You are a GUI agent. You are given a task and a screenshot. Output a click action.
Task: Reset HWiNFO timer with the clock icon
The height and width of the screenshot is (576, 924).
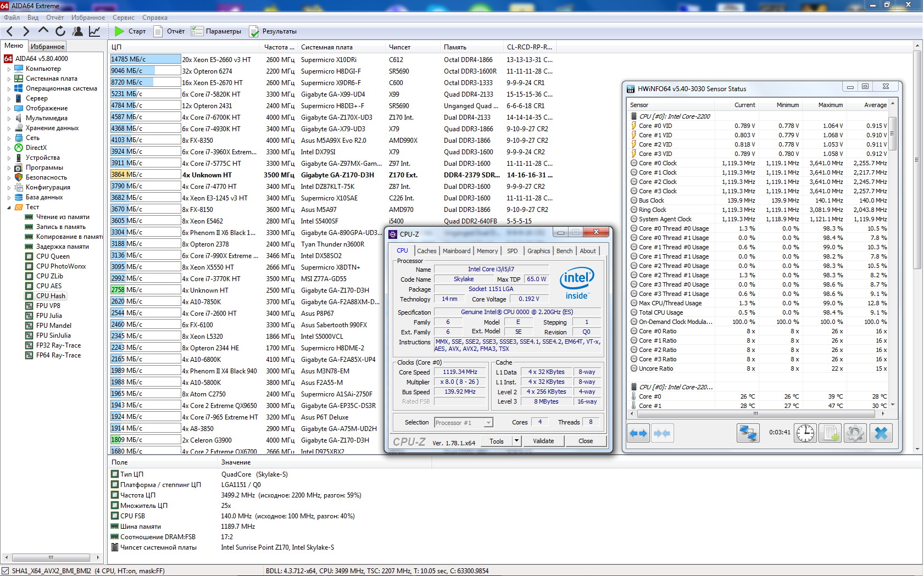tap(805, 433)
